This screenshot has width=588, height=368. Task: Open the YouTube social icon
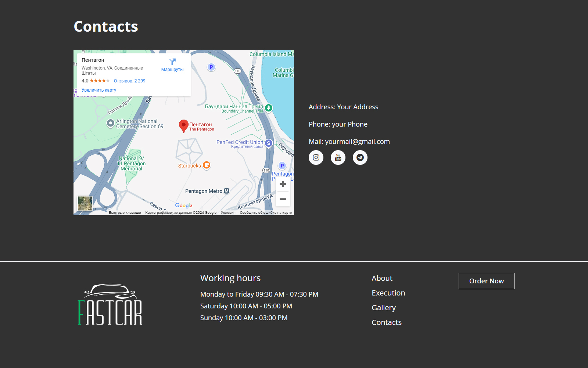click(338, 158)
